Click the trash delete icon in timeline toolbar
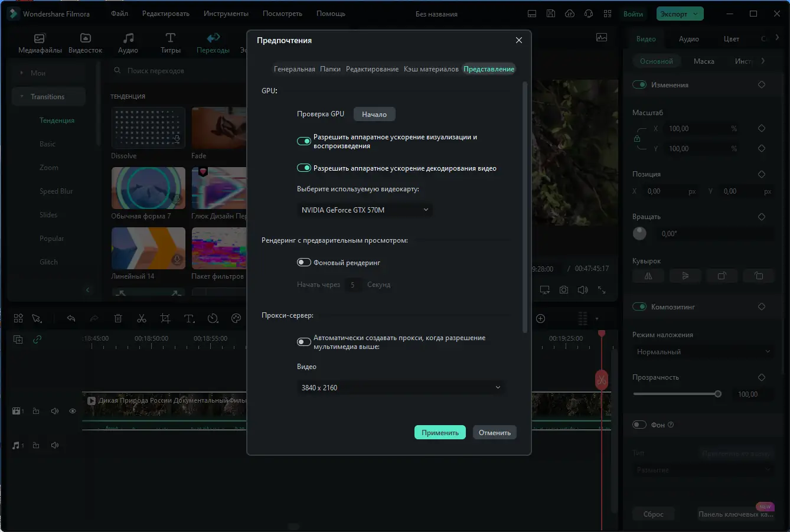Image resolution: width=790 pixels, height=532 pixels. click(x=118, y=319)
